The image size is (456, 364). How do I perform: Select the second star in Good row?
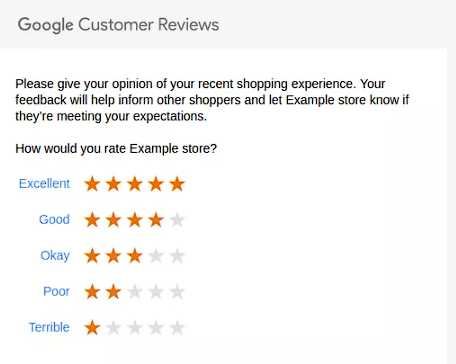pos(113,220)
